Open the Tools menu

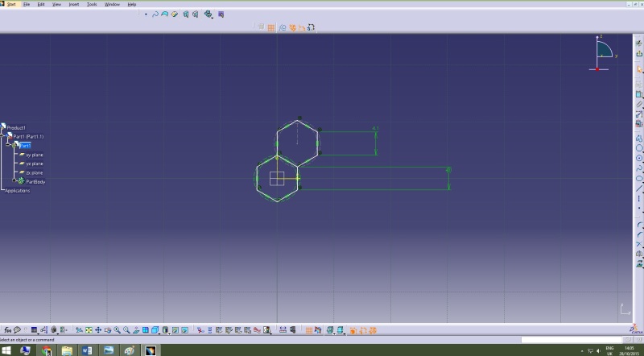point(92,4)
